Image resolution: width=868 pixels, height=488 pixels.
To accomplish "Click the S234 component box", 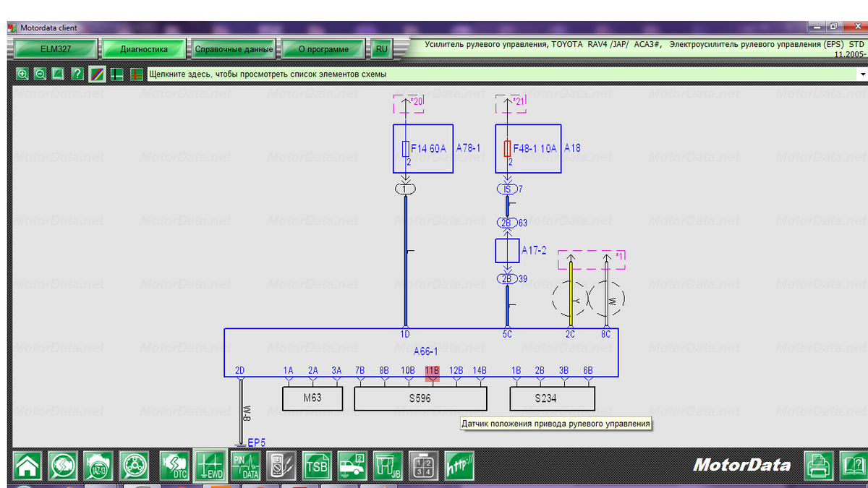I will (553, 398).
